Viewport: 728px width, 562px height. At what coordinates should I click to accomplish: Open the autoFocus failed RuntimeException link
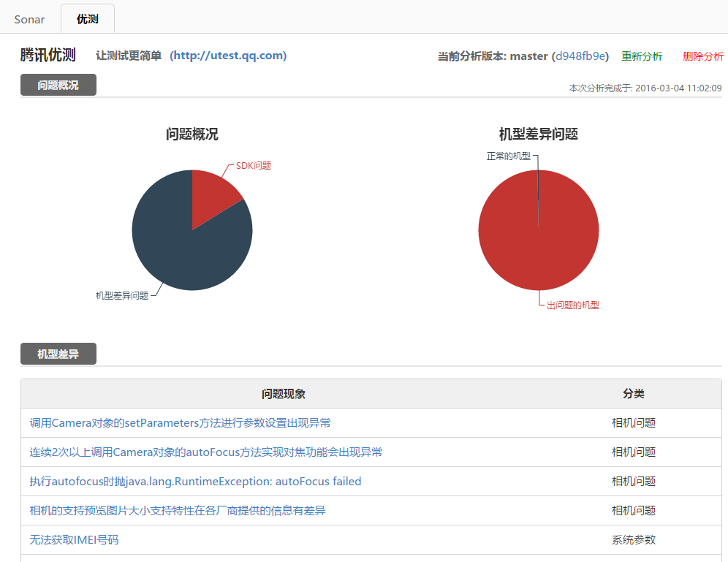coord(195,482)
